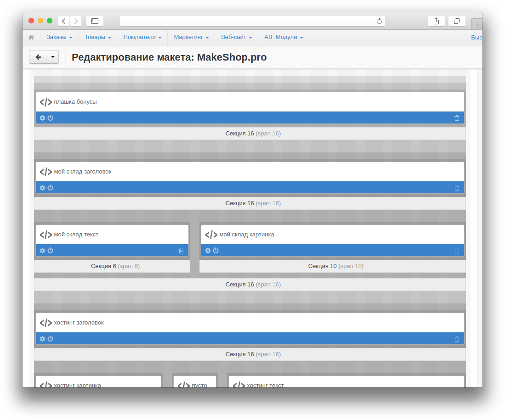Open the browser share menu
Screen dimensions: 505x420
(x=436, y=21)
